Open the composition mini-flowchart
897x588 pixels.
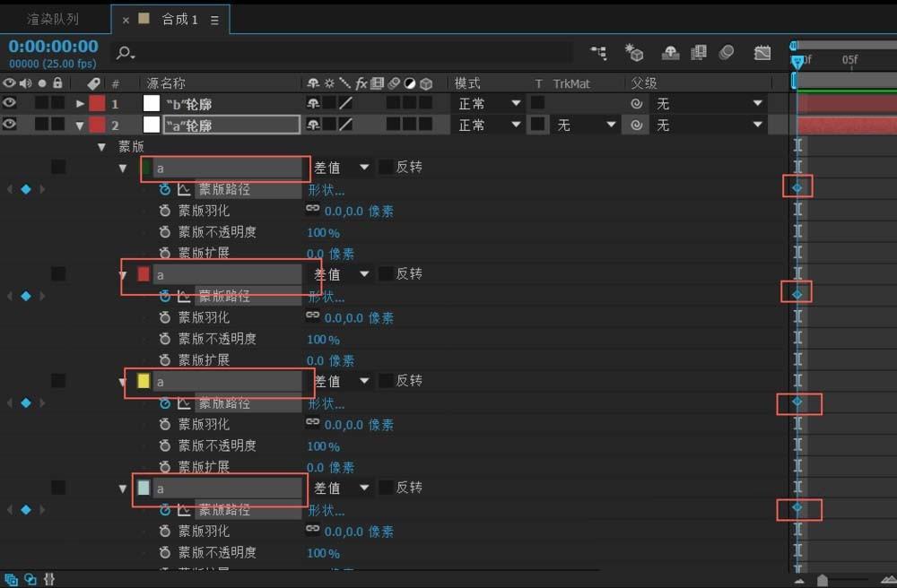(599, 53)
